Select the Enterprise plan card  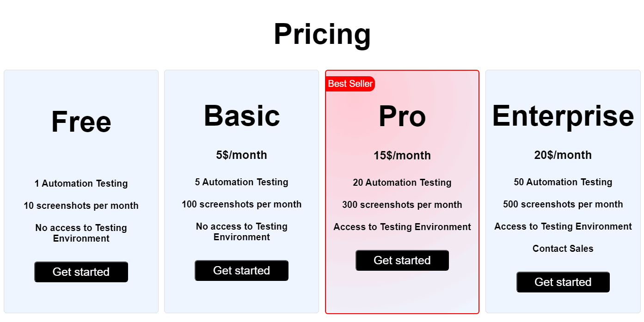click(x=563, y=305)
